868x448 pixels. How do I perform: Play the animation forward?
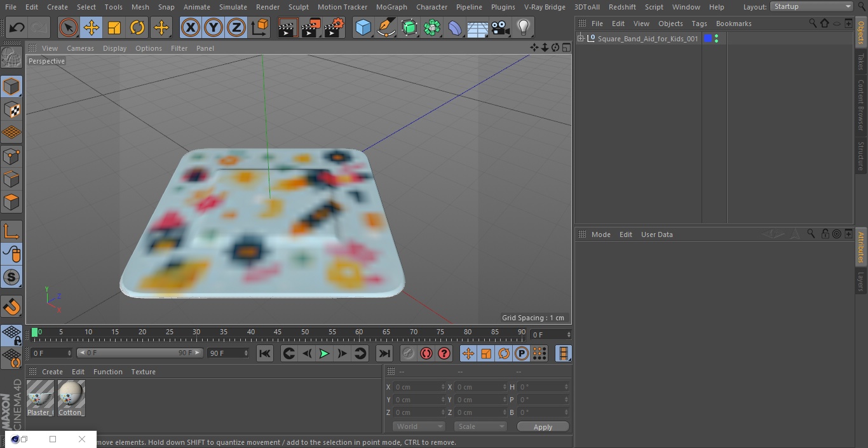(x=324, y=353)
